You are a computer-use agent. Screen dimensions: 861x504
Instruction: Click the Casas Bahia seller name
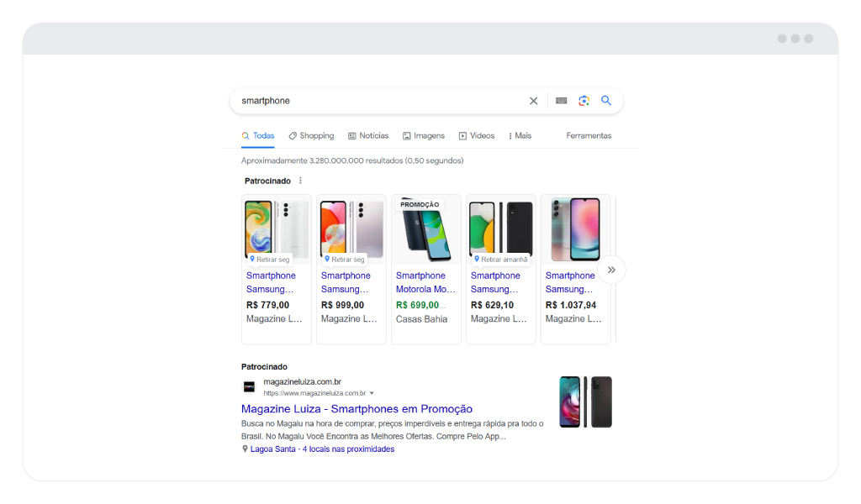pyautogui.click(x=422, y=319)
